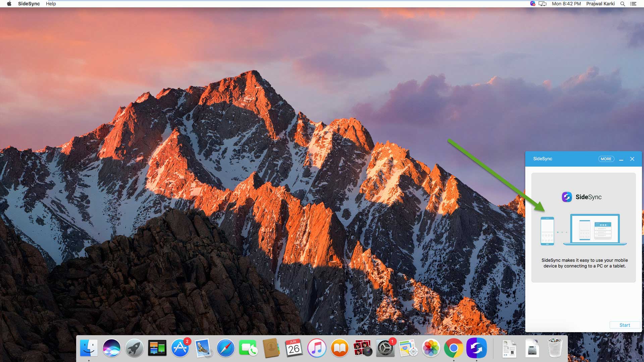
Task: Open the Help menu
Action: (51, 4)
